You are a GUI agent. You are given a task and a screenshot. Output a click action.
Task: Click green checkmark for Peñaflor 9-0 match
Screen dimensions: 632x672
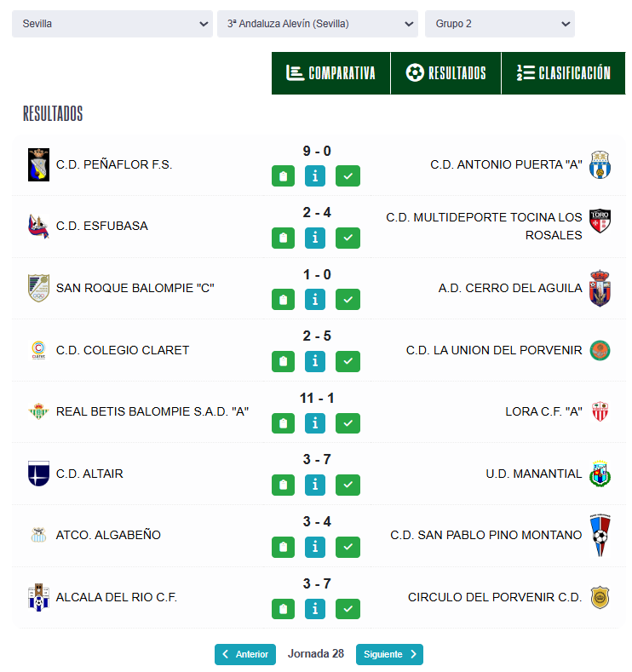[348, 176]
